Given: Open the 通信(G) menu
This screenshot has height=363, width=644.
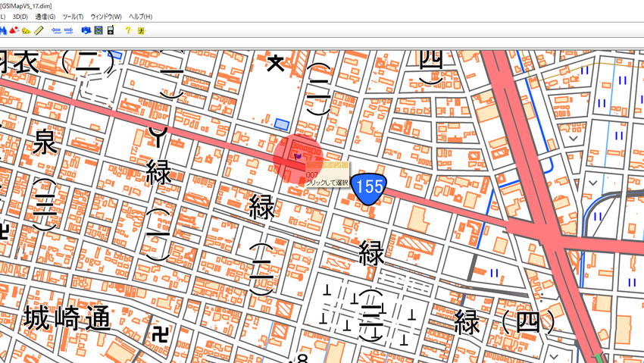Looking at the screenshot, I should (45, 17).
